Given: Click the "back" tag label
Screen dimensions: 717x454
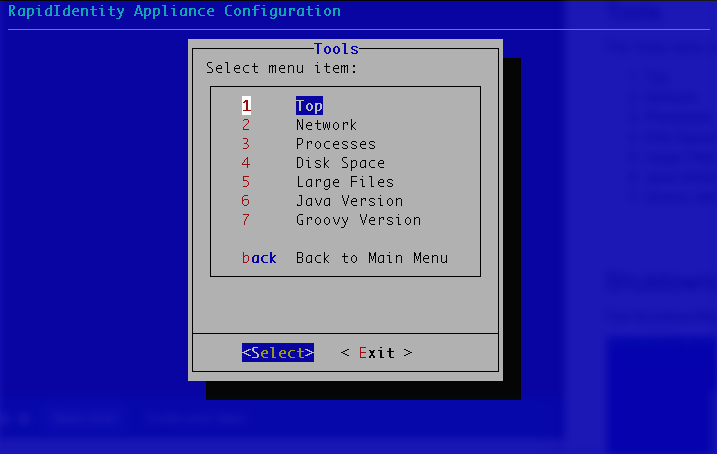Looking at the screenshot, I should [x=259, y=258].
